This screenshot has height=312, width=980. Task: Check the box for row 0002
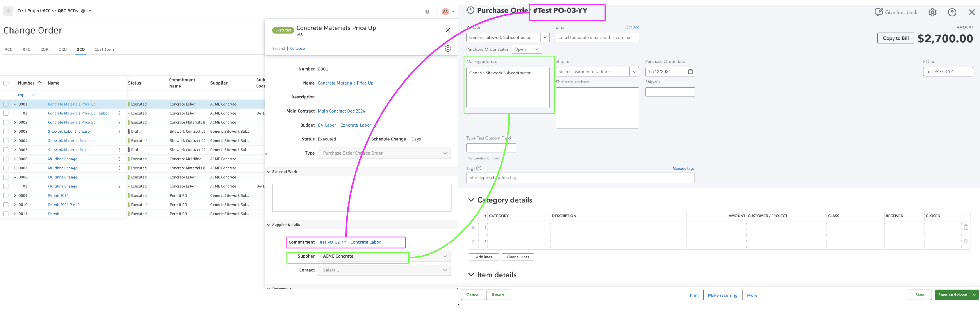[x=6, y=122]
